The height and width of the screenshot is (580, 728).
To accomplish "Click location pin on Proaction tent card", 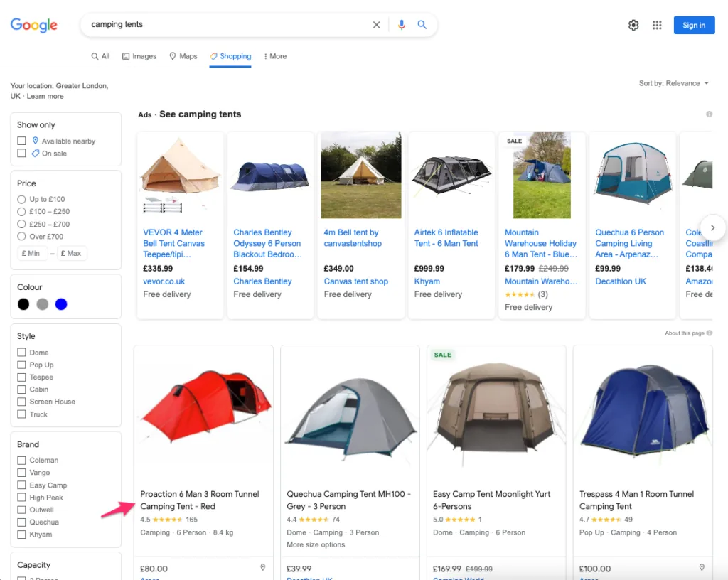I will (x=262, y=567).
